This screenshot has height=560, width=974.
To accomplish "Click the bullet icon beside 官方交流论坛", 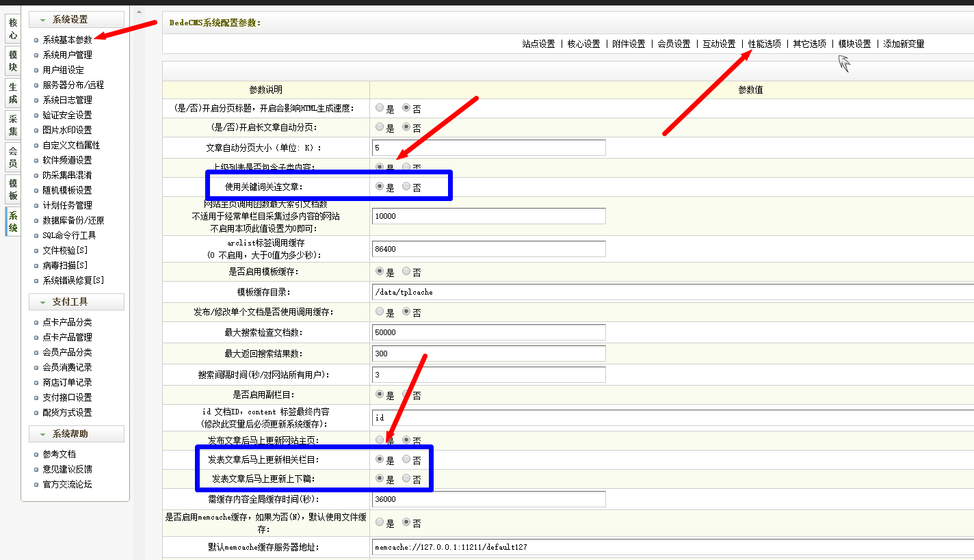I will coord(36,485).
